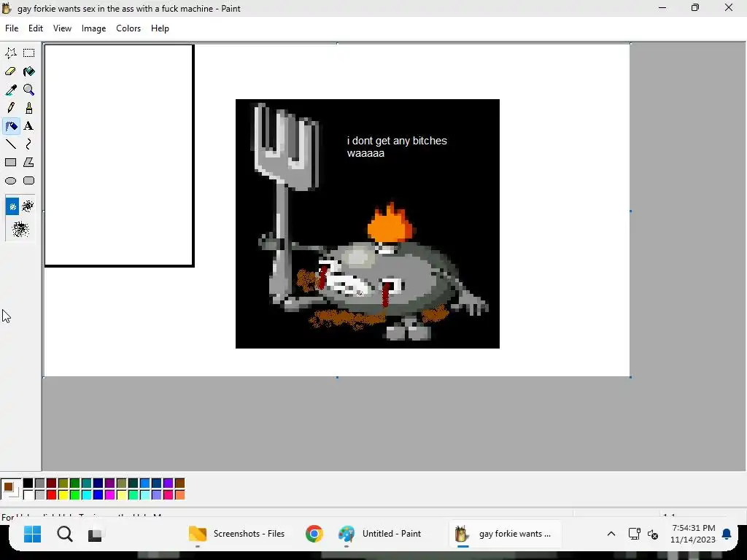Open Task View from the taskbar

pos(95,534)
